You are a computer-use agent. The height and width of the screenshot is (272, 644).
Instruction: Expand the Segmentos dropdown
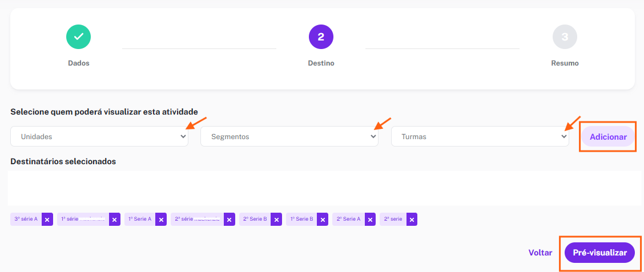(x=289, y=137)
